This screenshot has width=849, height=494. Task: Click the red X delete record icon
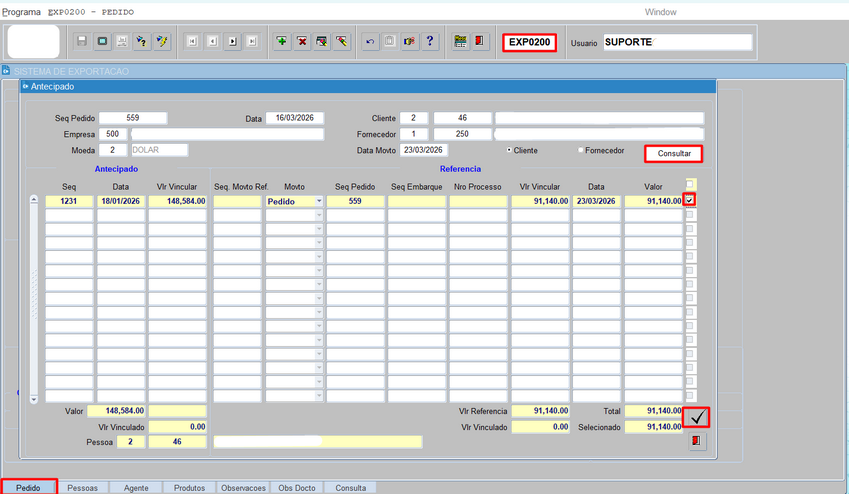301,42
